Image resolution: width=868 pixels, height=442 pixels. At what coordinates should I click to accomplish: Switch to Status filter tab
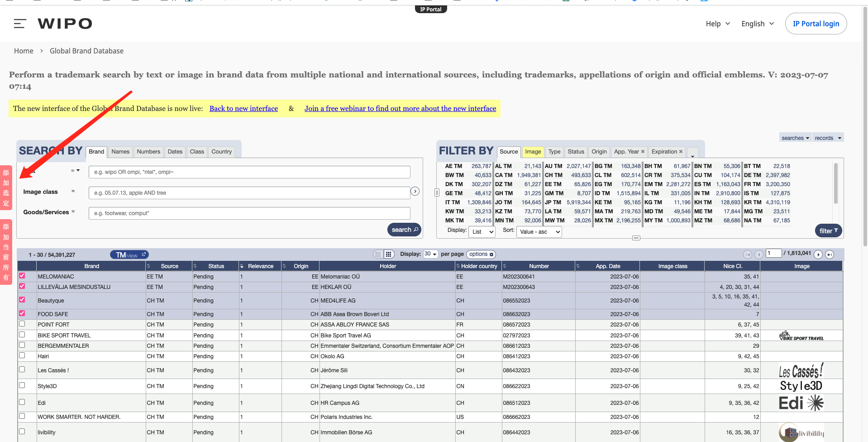pos(576,152)
